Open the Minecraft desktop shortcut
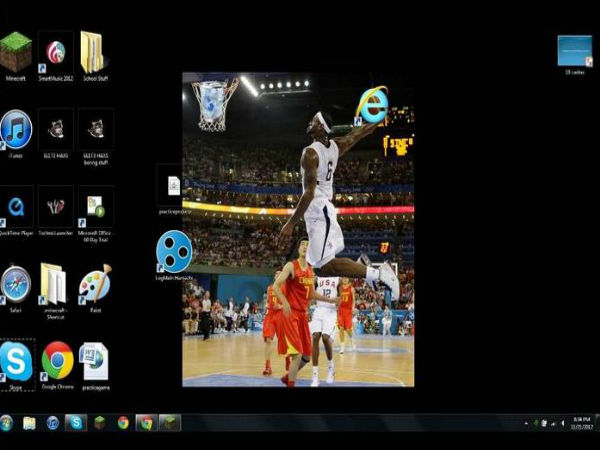 (16, 51)
